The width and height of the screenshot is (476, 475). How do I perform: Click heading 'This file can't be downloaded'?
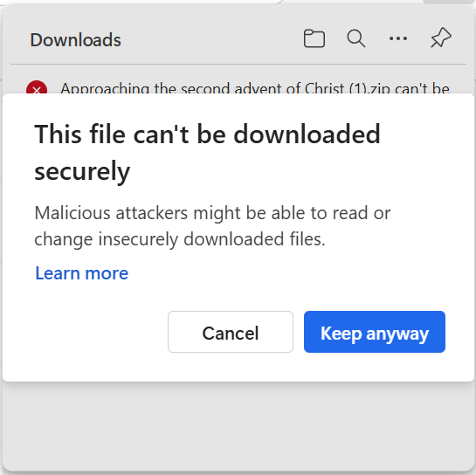coord(207,134)
